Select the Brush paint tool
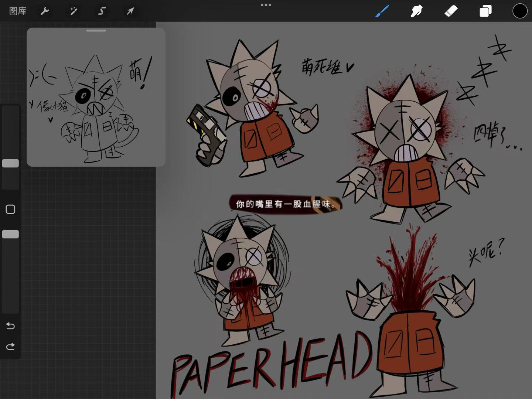The width and height of the screenshot is (532, 399). 382,11
